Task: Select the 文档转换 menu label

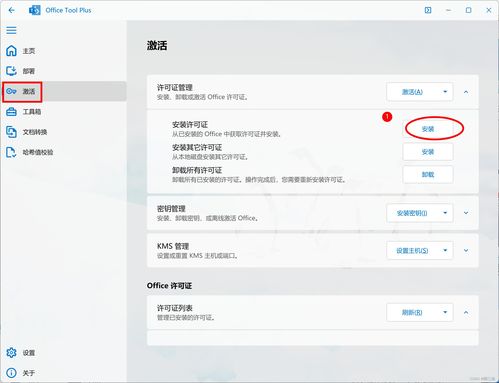Action: pyautogui.click(x=35, y=132)
